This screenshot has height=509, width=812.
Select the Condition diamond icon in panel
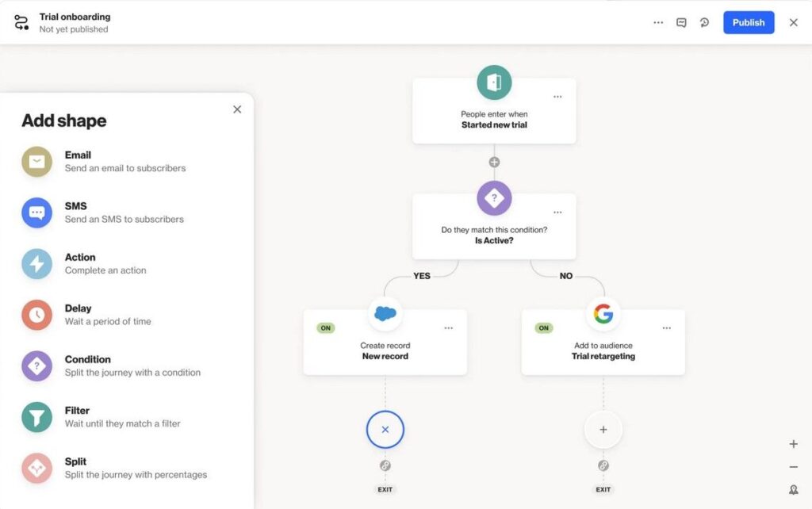pos(36,366)
